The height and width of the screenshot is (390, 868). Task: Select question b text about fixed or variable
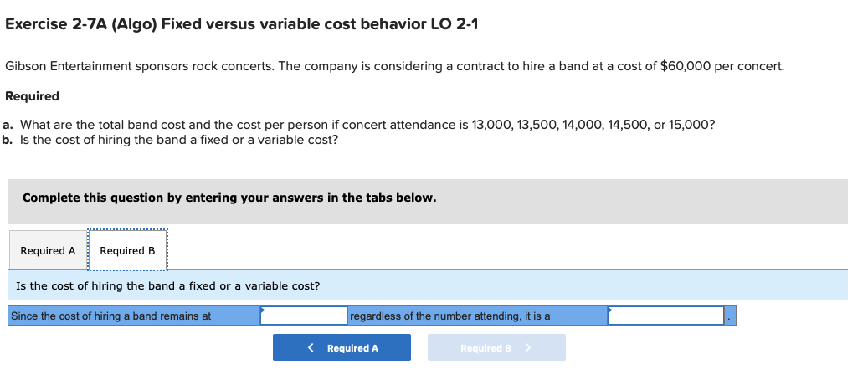179,140
